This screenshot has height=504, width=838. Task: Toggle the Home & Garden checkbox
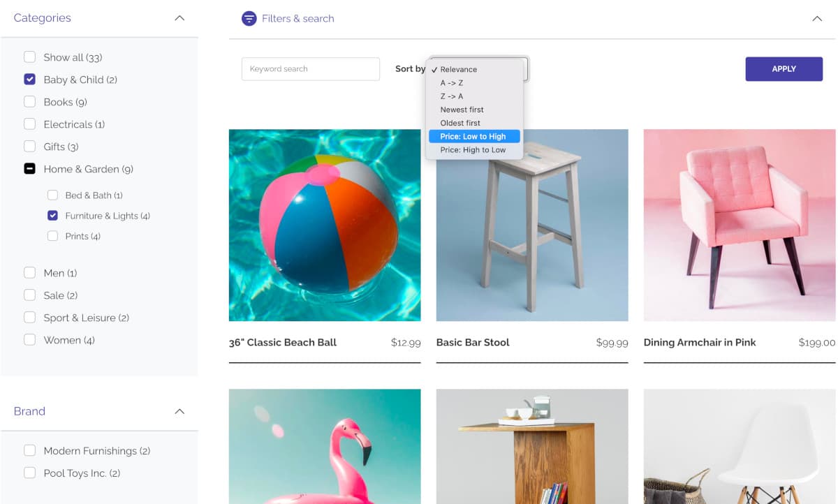coord(30,169)
